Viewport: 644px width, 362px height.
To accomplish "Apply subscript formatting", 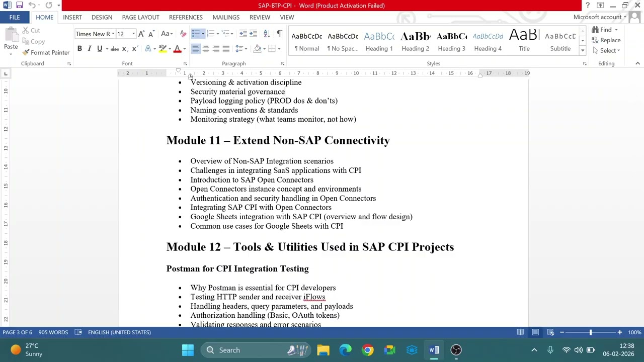I will pyautogui.click(x=125, y=49).
